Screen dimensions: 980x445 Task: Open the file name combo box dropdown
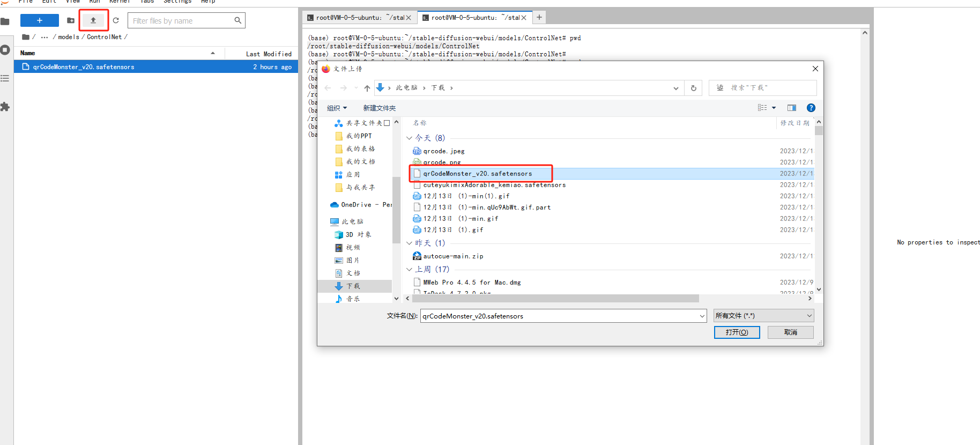(702, 316)
